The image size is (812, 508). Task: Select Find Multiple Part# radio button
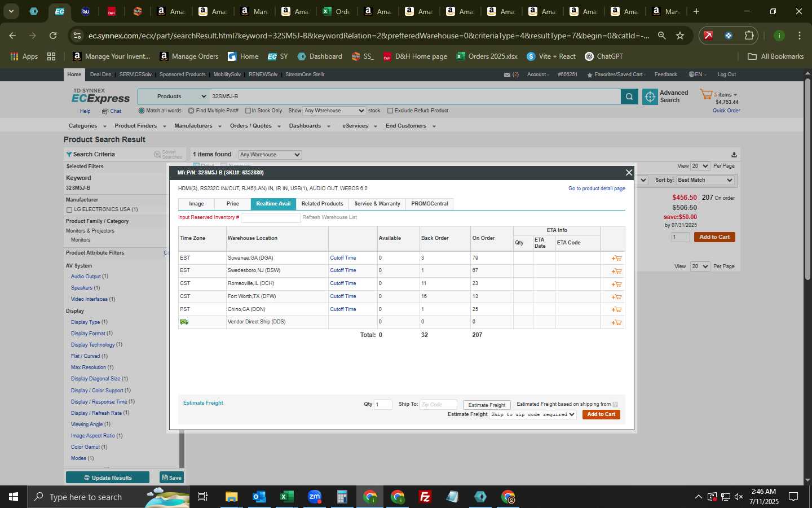point(191,111)
